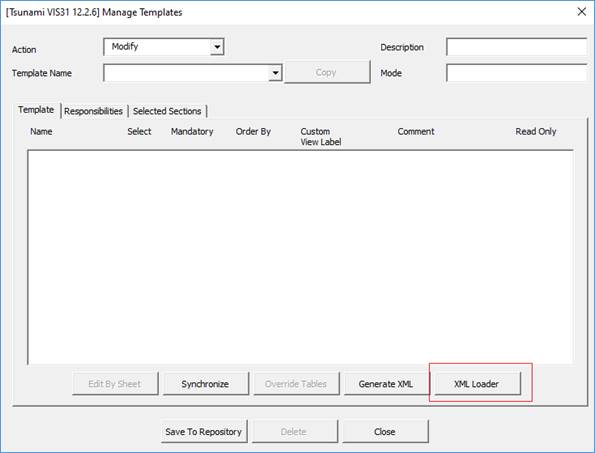Click the Mandatory column header

192,132
